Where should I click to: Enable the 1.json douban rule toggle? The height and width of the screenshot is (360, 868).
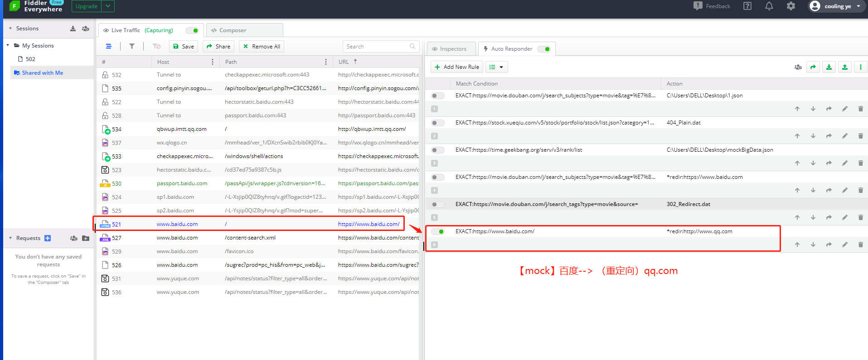click(438, 96)
